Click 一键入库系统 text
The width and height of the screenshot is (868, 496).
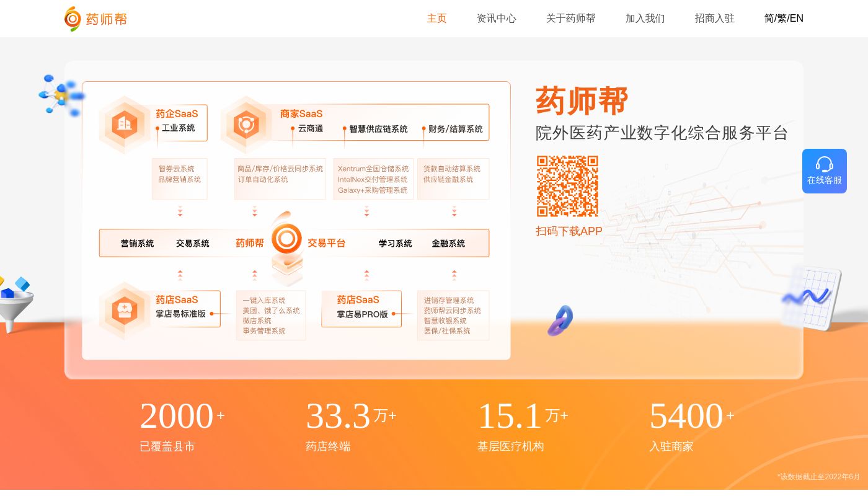point(264,300)
